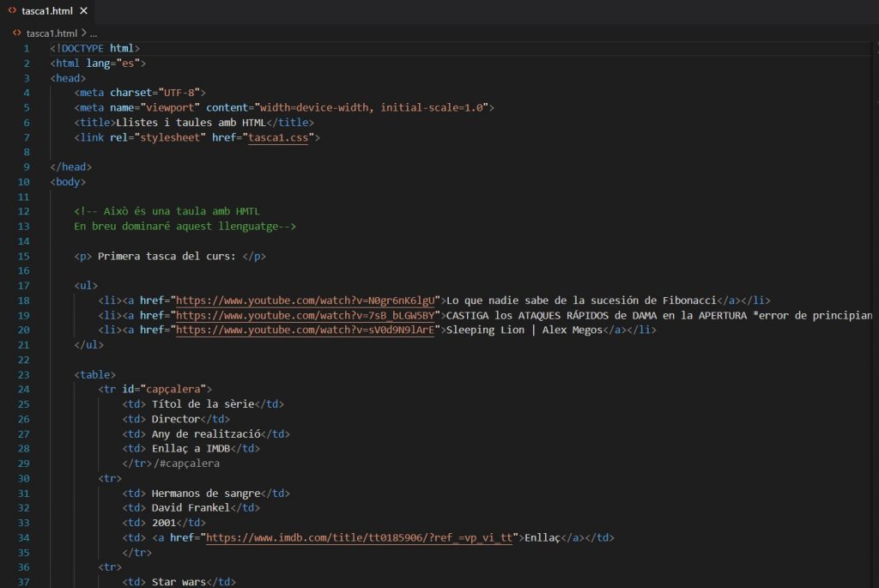The height and width of the screenshot is (588, 879).
Task: Close the tasca1.html editor tab
Action: pos(84,11)
